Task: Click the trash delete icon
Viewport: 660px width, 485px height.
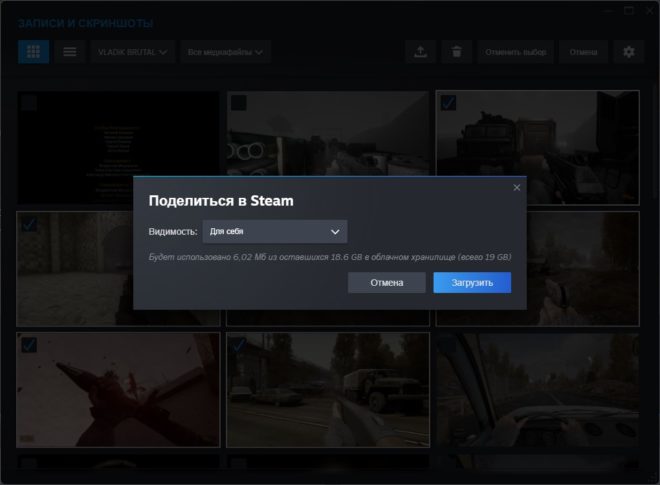Action: coord(456,52)
